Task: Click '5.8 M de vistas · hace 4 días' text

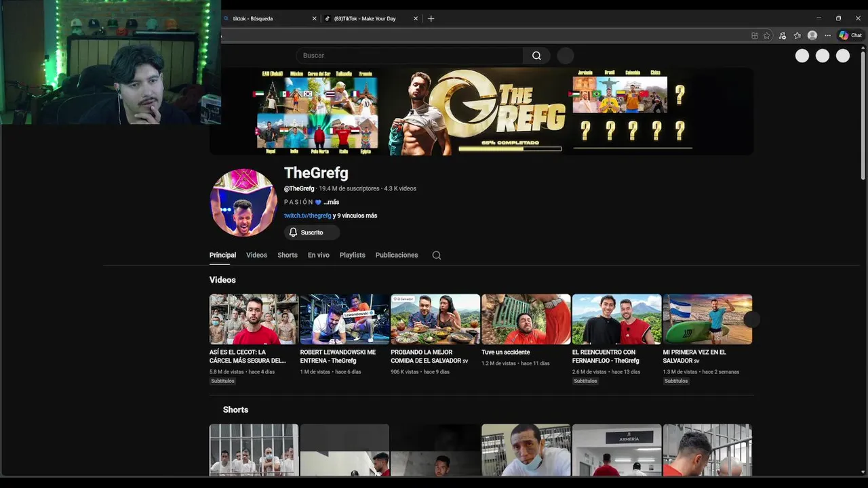Action: pyautogui.click(x=242, y=372)
